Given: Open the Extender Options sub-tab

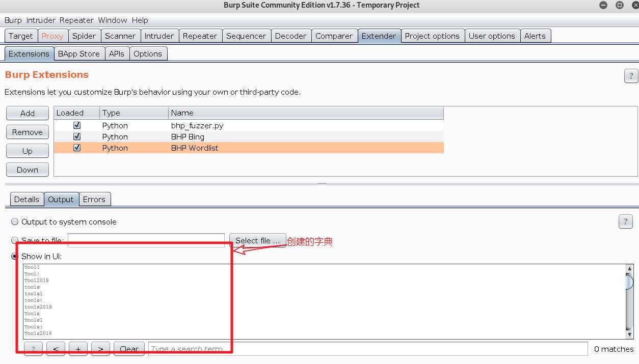Looking at the screenshot, I should click(x=148, y=54).
